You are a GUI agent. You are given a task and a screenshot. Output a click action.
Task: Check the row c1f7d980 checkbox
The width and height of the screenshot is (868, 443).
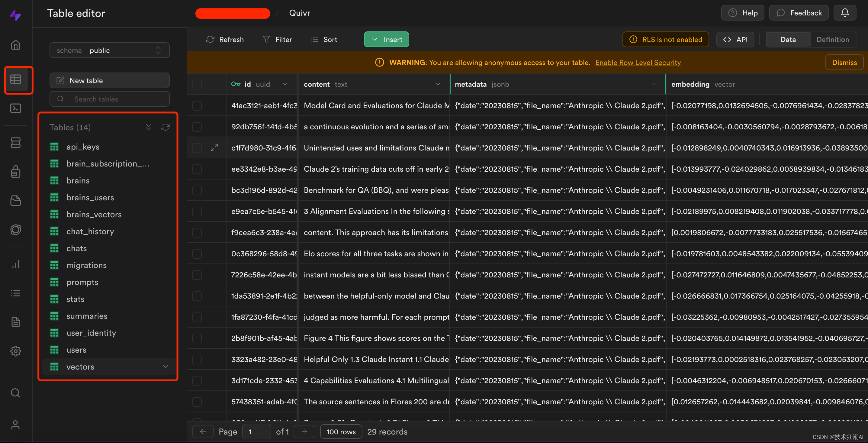197,148
